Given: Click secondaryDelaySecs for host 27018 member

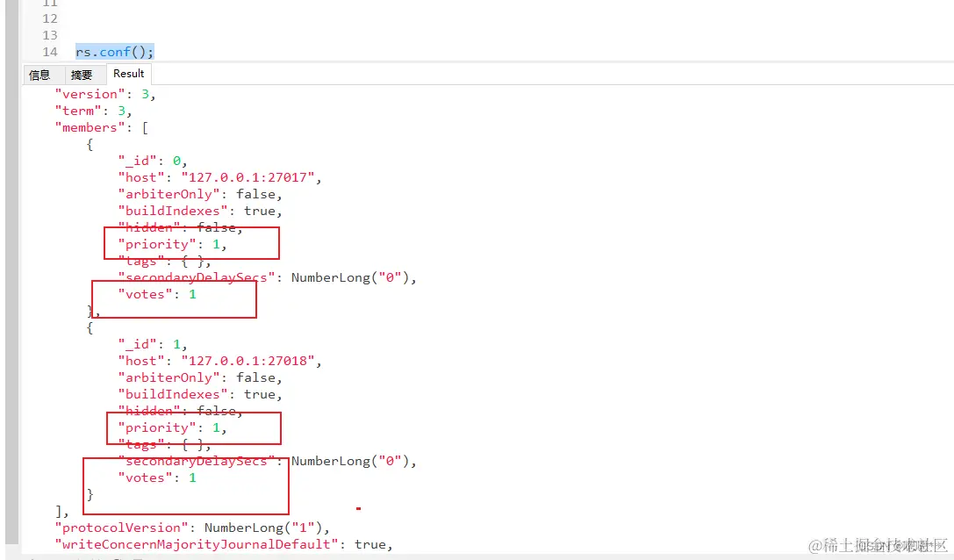Looking at the screenshot, I should (267, 461).
